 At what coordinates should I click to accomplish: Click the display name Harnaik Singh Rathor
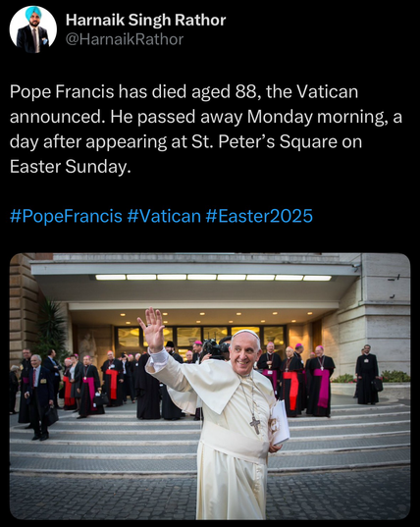pos(145,21)
